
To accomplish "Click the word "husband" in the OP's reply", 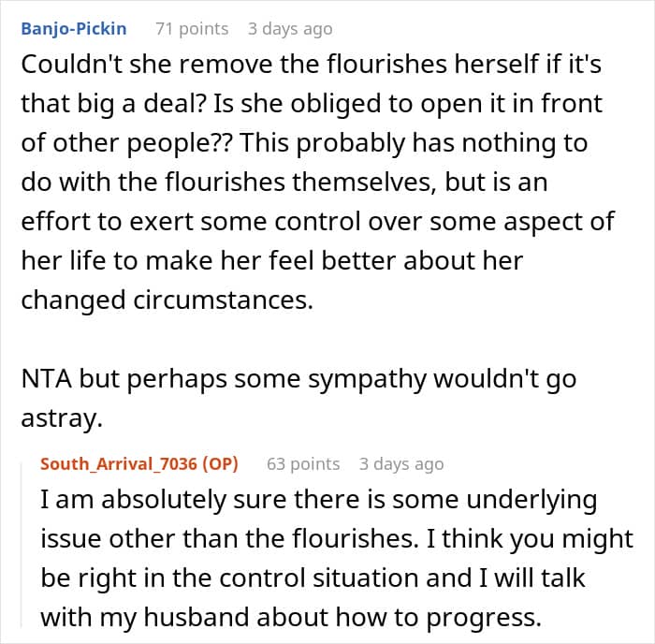I will pyautogui.click(x=196, y=617).
